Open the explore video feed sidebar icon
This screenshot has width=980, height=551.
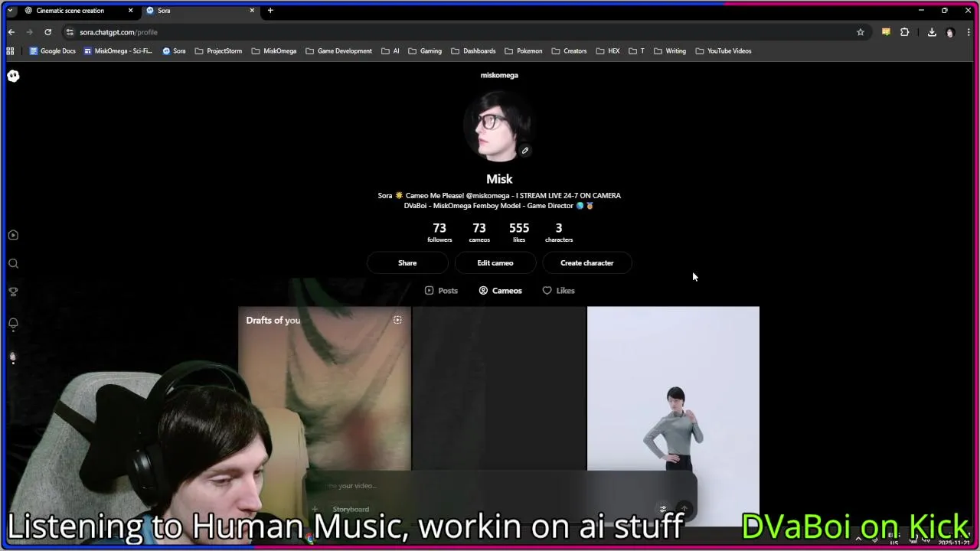(13, 235)
